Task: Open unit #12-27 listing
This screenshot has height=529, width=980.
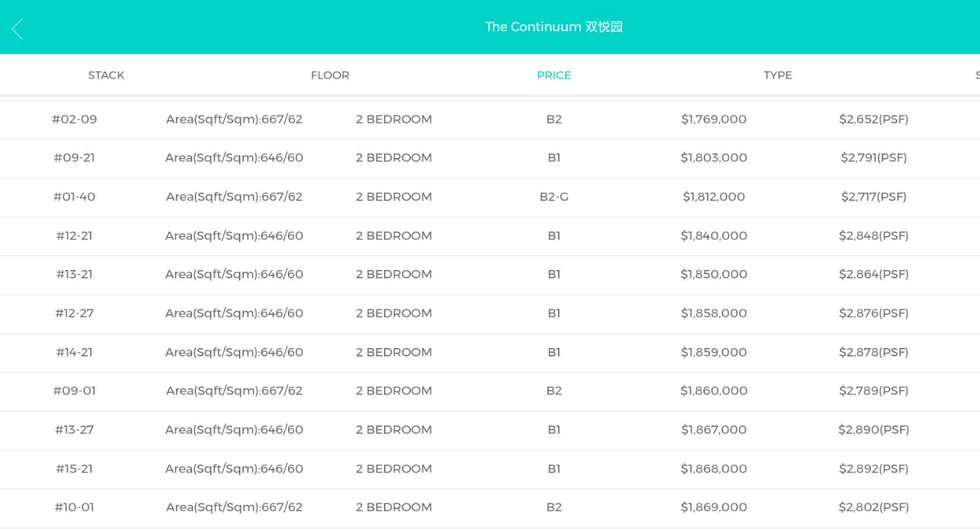Action: (75, 314)
